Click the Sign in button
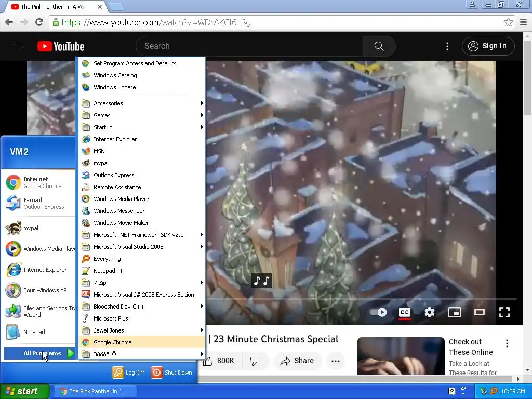The image size is (532, 399). click(x=488, y=46)
